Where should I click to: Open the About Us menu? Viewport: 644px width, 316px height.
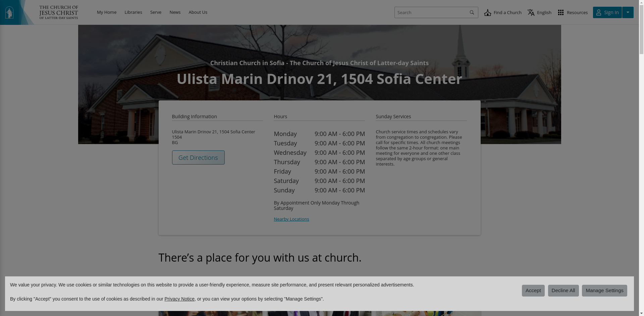tap(198, 12)
